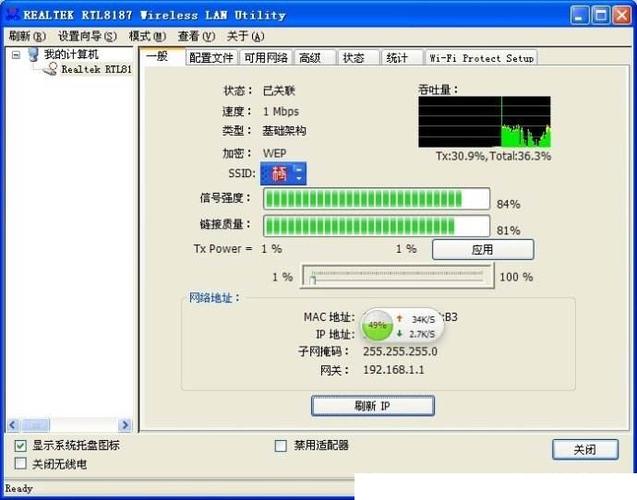Click the 关闭 button

pyautogui.click(x=585, y=449)
